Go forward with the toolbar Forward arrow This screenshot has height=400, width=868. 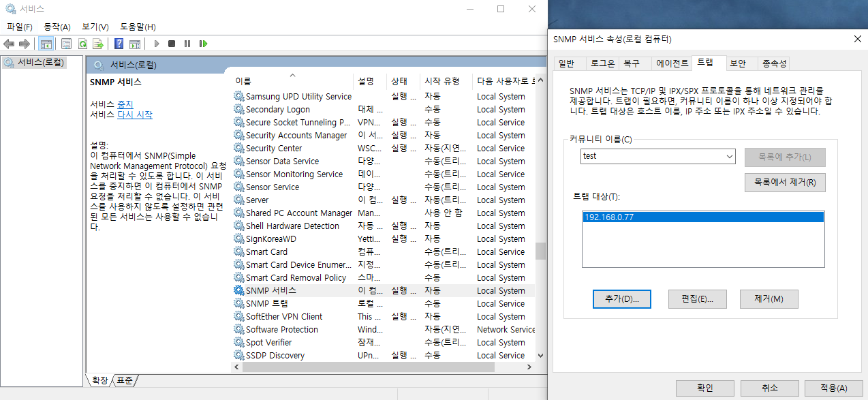coord(24,44)
